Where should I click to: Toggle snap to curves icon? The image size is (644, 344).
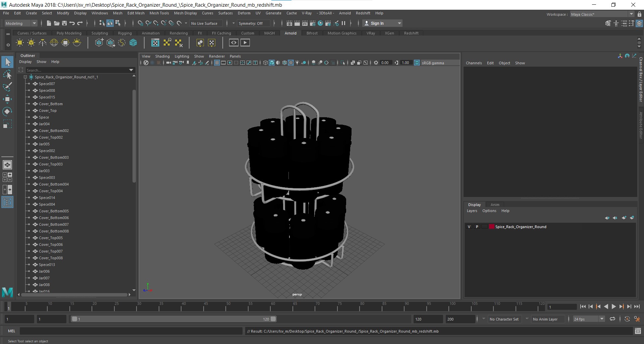pyautogui.click(x=148, y=23)
